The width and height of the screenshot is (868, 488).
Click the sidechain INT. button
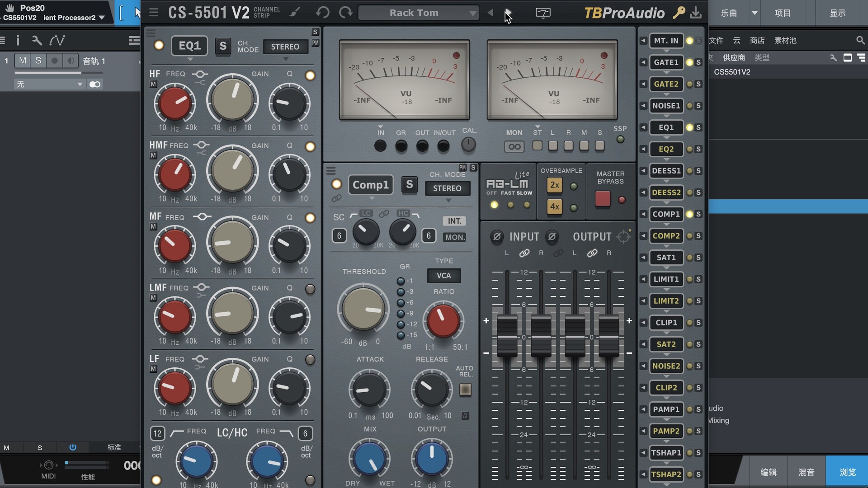click(454, 221)
